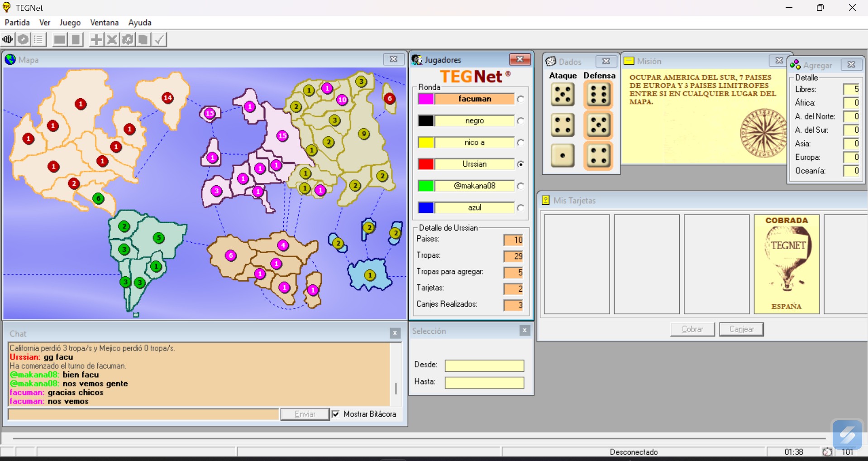Viewport: 868px width, 461px height.
Task: Select the @makana08 player radio button
Action: 521,186
